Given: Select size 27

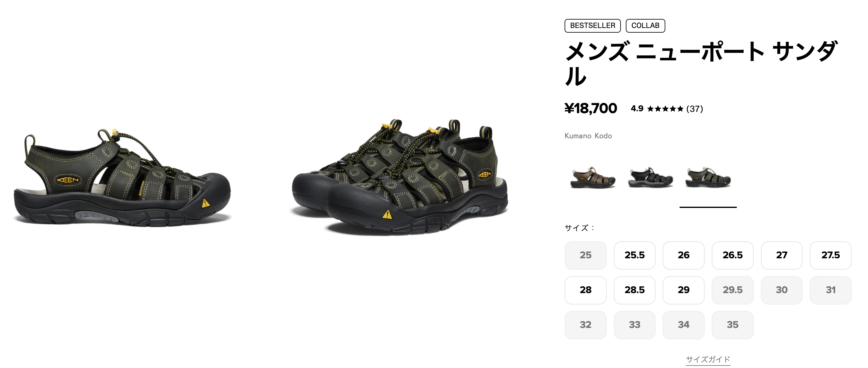Looking at the screenshot, I should [781, 255].
